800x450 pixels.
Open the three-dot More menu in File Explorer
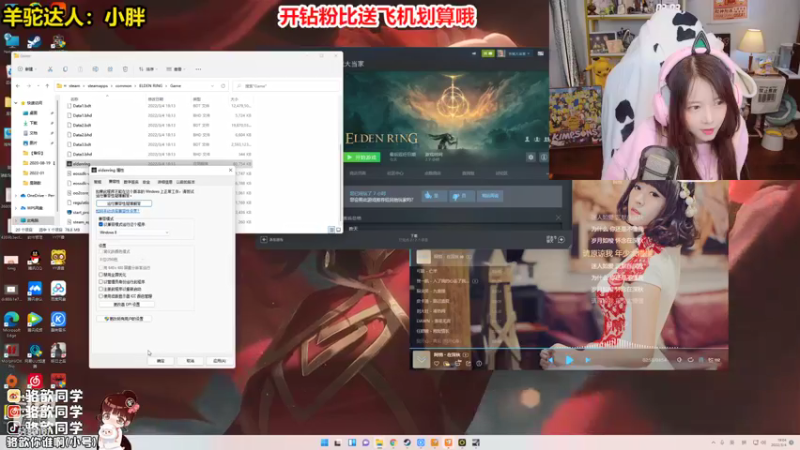(198, 69)
